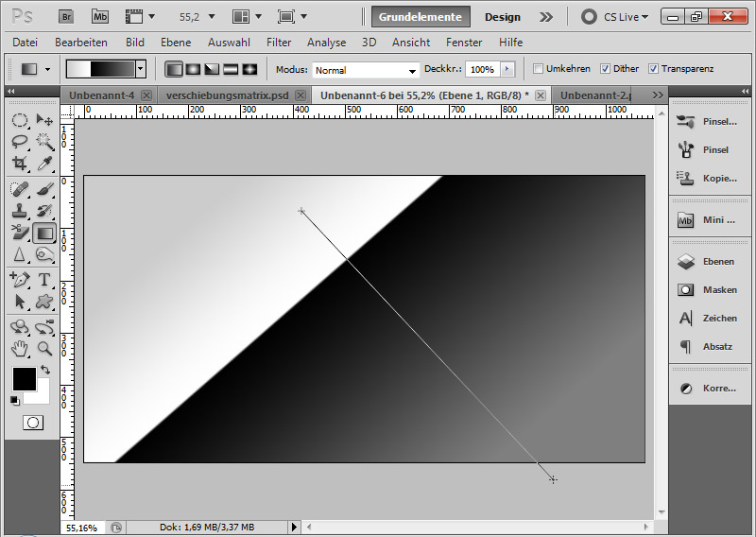
Task: Select the Zoom magnifier tool
Action: click(x=44, y=347)
